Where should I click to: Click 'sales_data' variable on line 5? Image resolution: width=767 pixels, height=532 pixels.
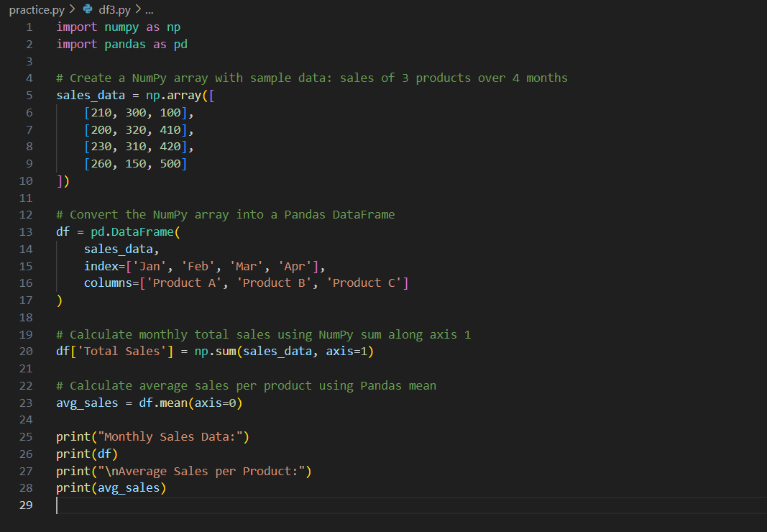(91, 96)
